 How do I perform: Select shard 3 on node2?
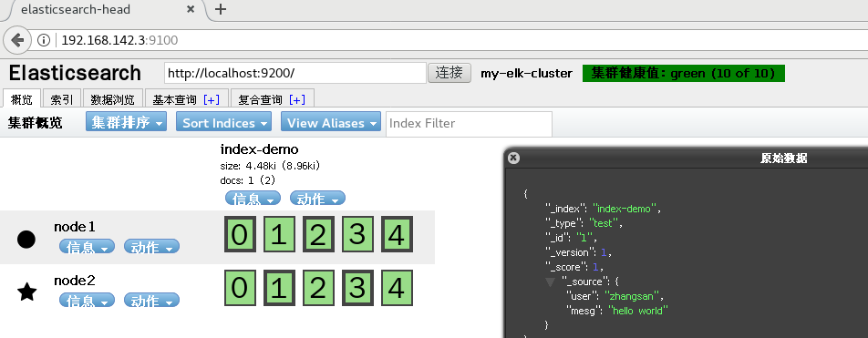pyautogui.click(x=357, y=288)
